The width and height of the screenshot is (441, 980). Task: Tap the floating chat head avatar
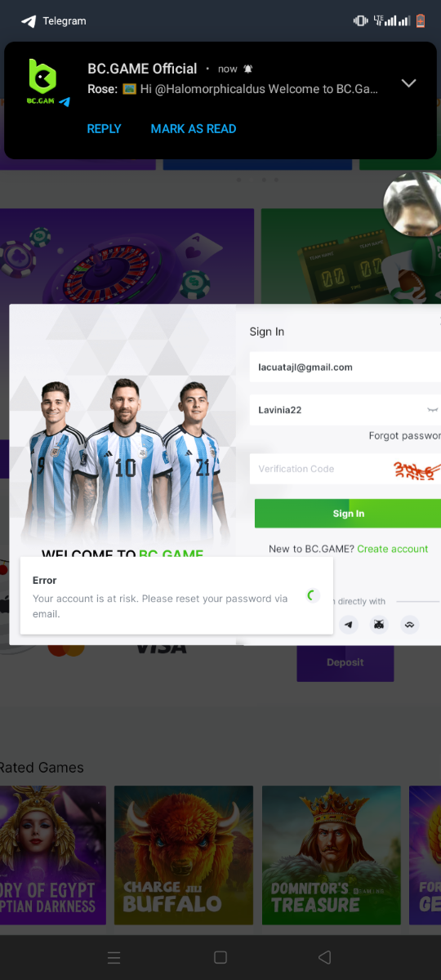[x=412, y=204]
